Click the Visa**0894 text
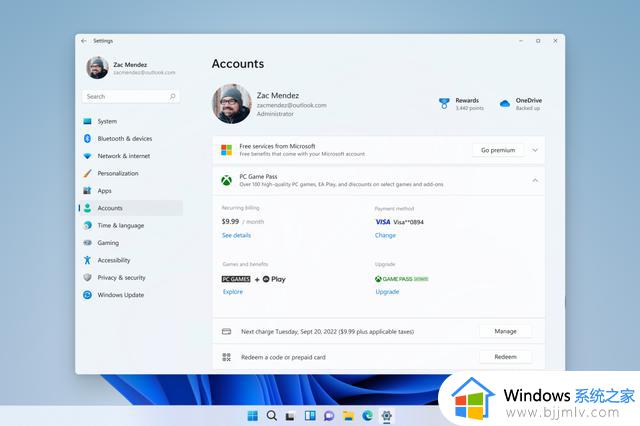Image resolution: width=640 pixels, height=426 pixels. 409,222
